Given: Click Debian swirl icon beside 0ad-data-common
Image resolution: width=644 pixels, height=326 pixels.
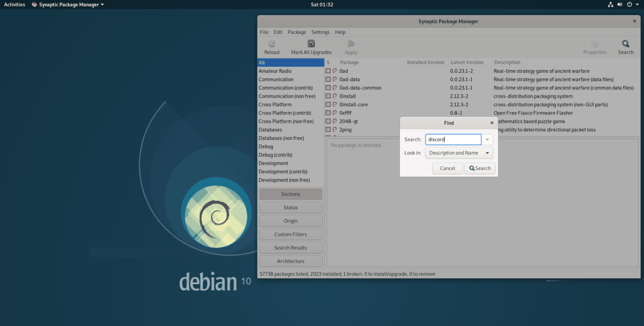Looking at the screenshot, I should click(x=335, y=88).
